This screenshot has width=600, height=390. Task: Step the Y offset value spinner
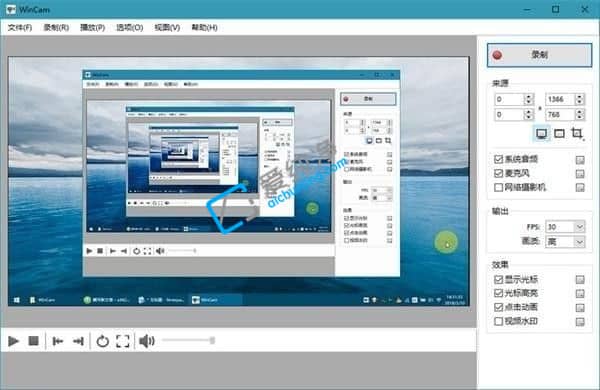tap(528, 114)
